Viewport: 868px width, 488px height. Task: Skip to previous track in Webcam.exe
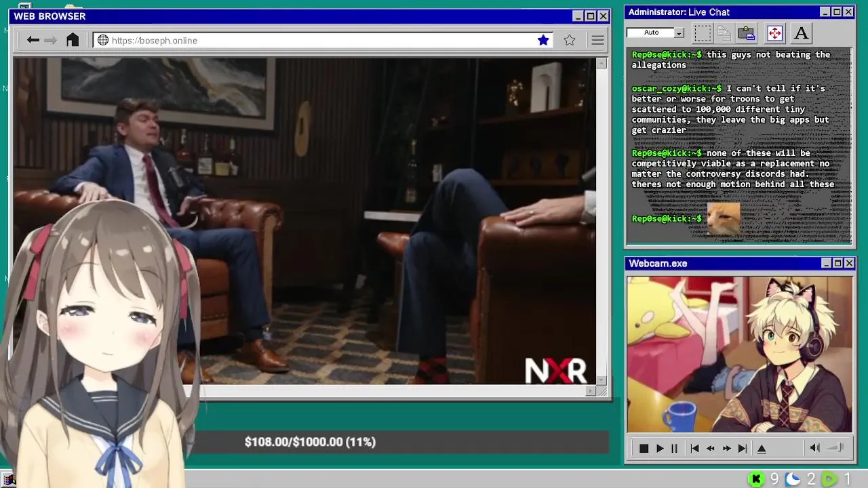(694, 448)
